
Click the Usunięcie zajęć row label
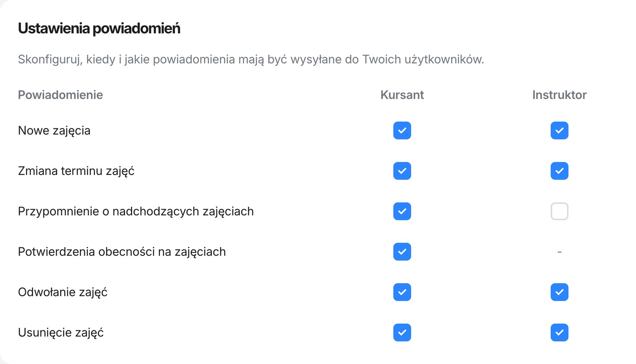[61, 332]
